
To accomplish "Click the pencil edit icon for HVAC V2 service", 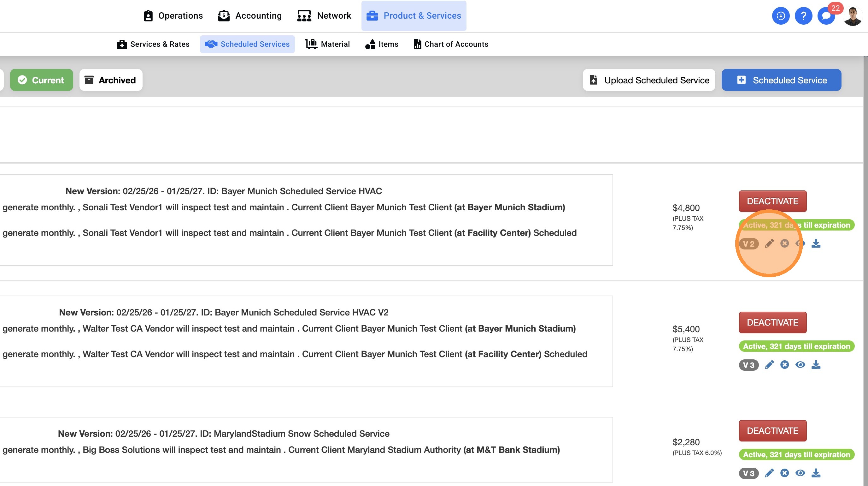I will tap(769, 365).
